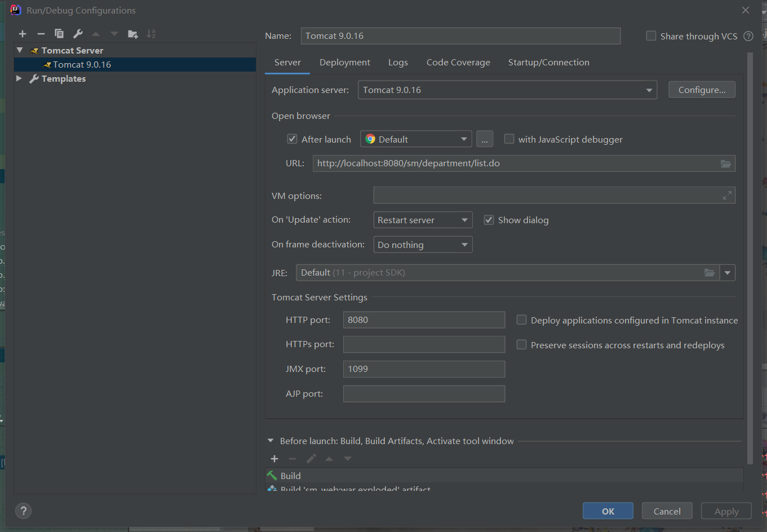Switch to the Logs tab
This screenshot has height=532, width=767.
point(398,63)
